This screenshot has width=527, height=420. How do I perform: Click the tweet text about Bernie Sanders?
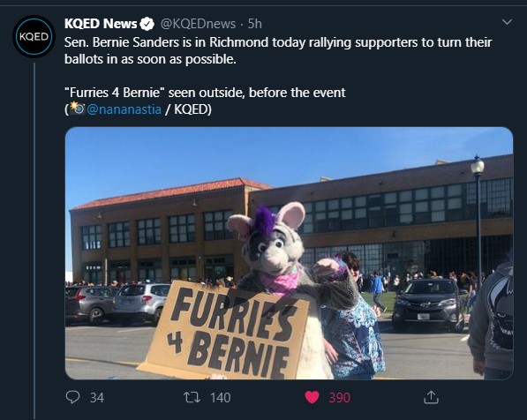(278, 51)
